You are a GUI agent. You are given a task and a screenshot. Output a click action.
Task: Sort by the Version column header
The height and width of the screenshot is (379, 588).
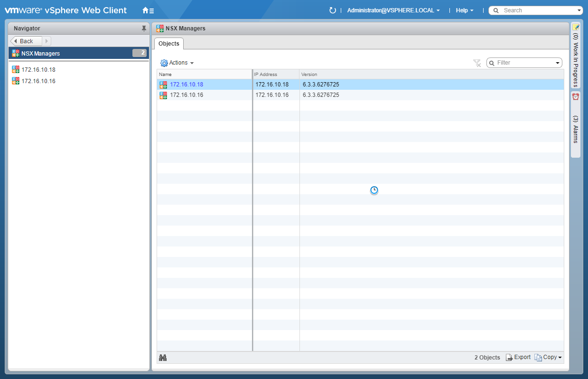(x=309, y=75)
